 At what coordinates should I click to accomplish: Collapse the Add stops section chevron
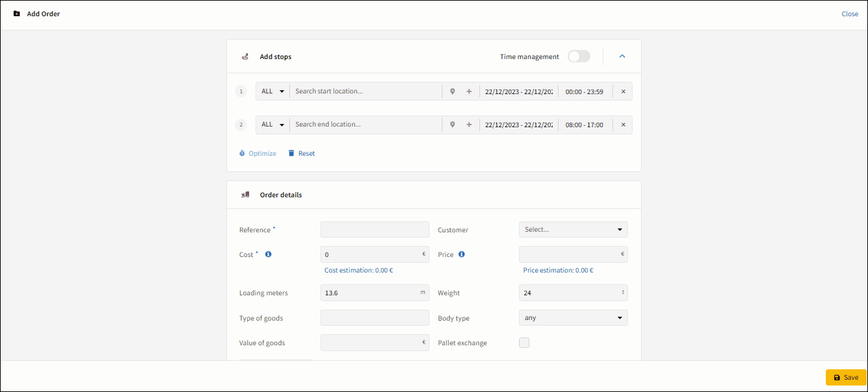click(x=622, y=56)
